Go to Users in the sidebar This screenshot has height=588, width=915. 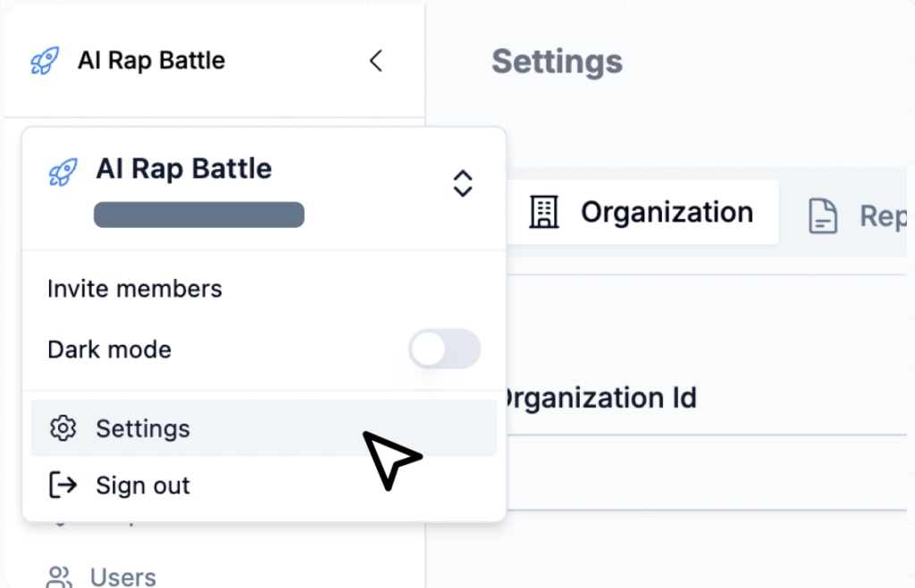(x=122, y=577)
